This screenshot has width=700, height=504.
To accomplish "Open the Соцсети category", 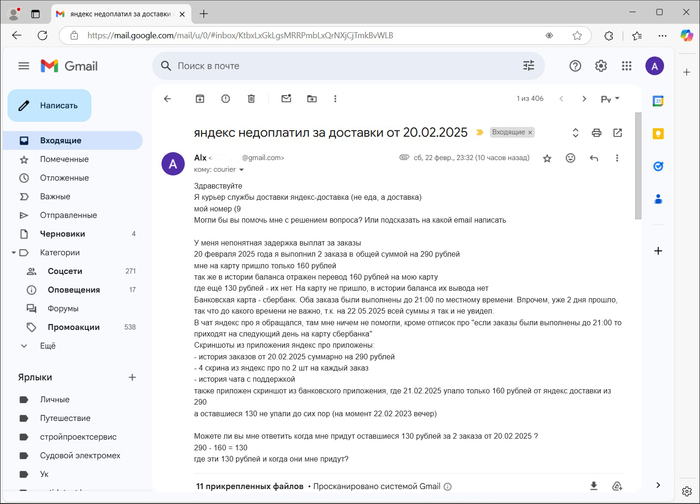I will 73,271.
